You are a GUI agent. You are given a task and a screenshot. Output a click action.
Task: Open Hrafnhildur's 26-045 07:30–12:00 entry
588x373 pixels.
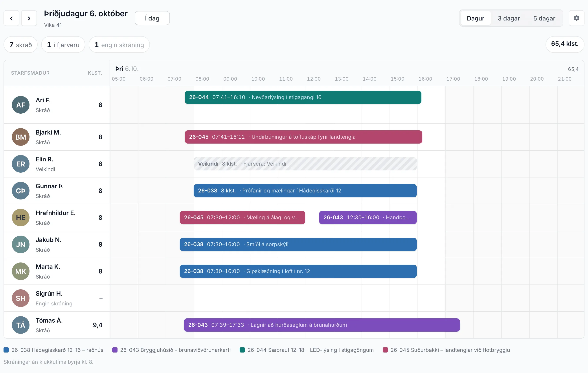(242, 218)
